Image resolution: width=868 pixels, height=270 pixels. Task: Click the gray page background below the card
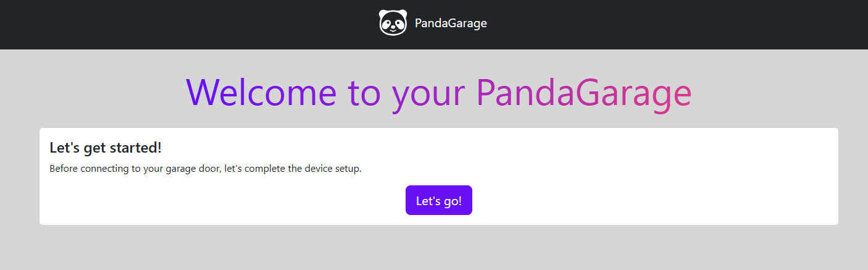click(434, 248)
